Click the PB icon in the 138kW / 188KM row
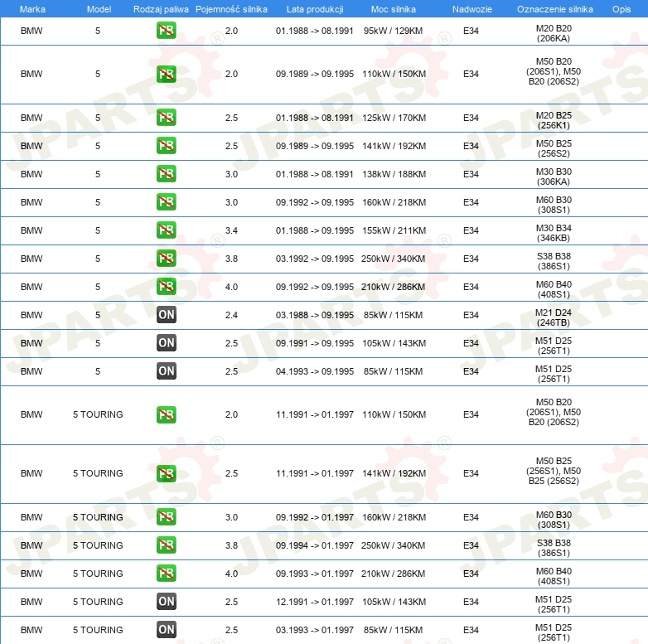 pos(166,174)
